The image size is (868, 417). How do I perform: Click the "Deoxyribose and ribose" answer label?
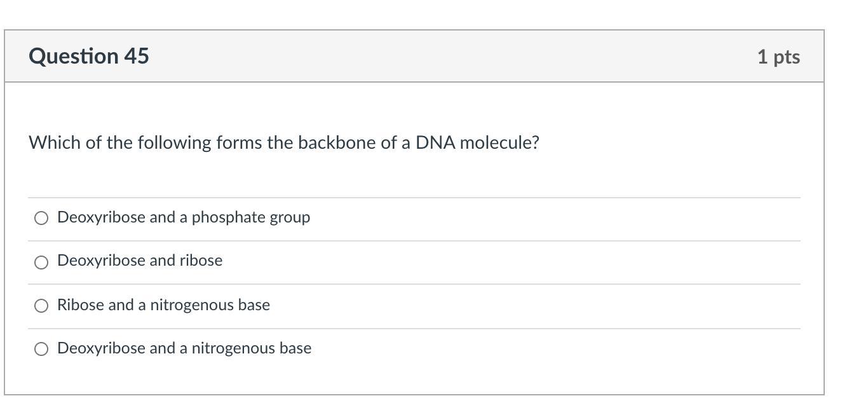[140, 261]
